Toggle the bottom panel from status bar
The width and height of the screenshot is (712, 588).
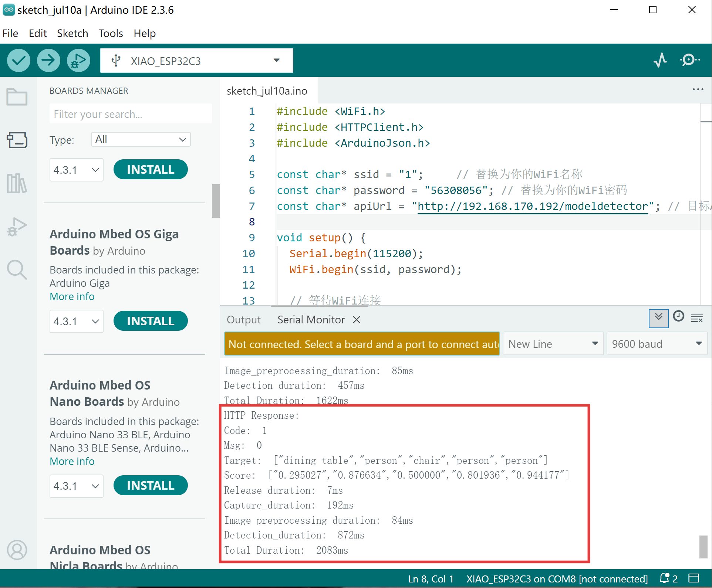coord(694,578)
